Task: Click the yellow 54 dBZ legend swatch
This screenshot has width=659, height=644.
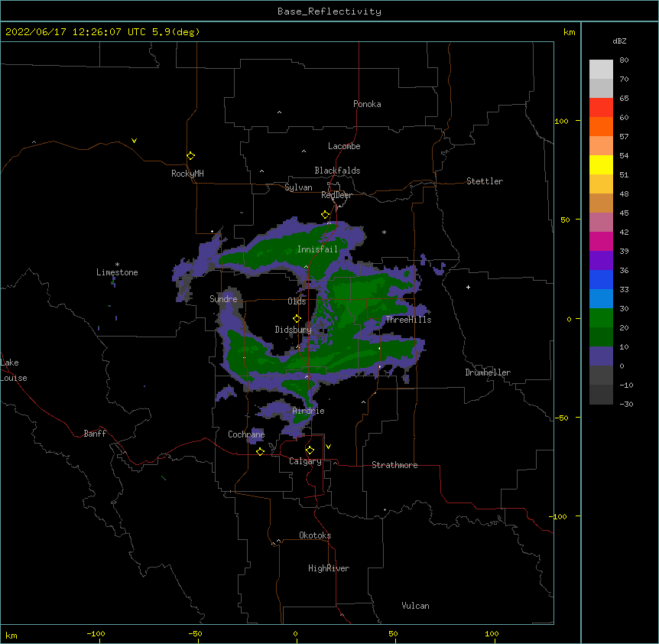Action: coord(601,164)
